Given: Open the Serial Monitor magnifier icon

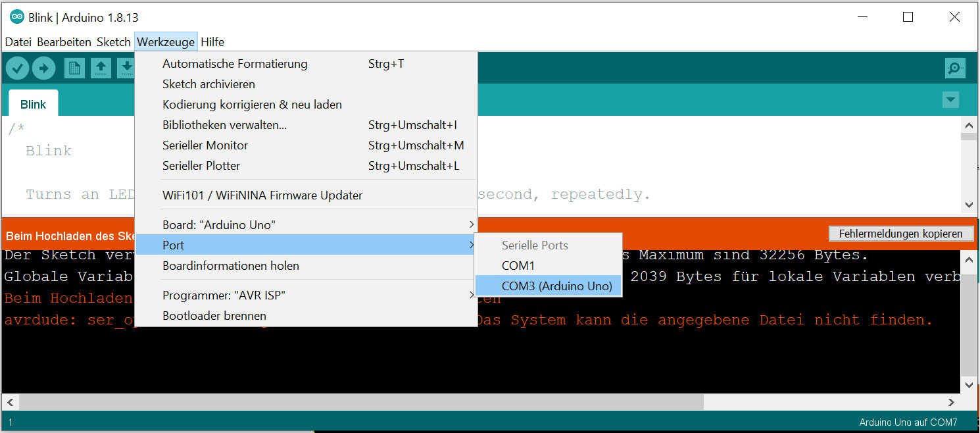Looking at the screenshot, I should (954, 68).
